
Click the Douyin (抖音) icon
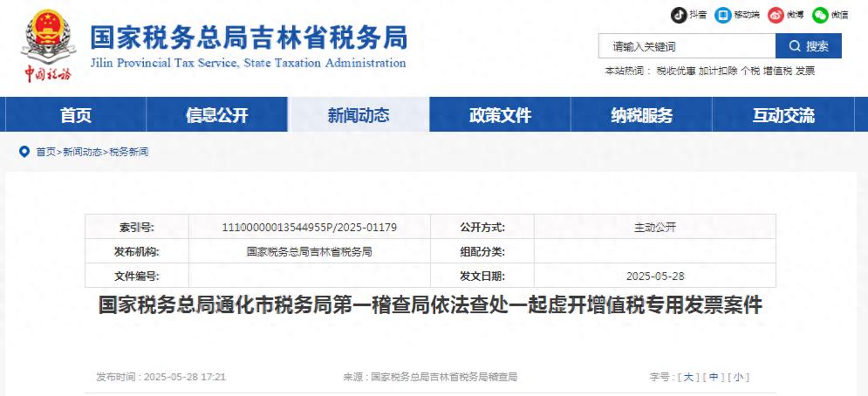(679, 15)
